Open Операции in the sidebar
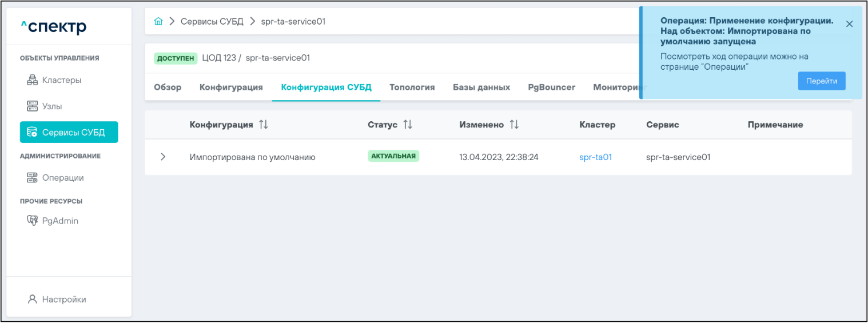Image resolution: width=868 pixels, height=323 pixels. (62, 178)
